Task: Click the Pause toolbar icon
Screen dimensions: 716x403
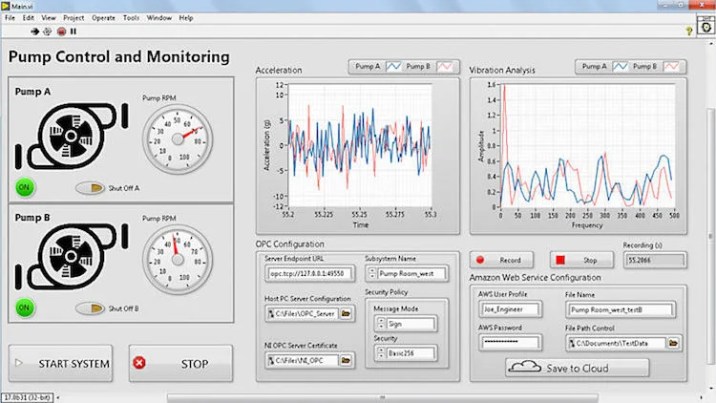Action: [73, 31]
